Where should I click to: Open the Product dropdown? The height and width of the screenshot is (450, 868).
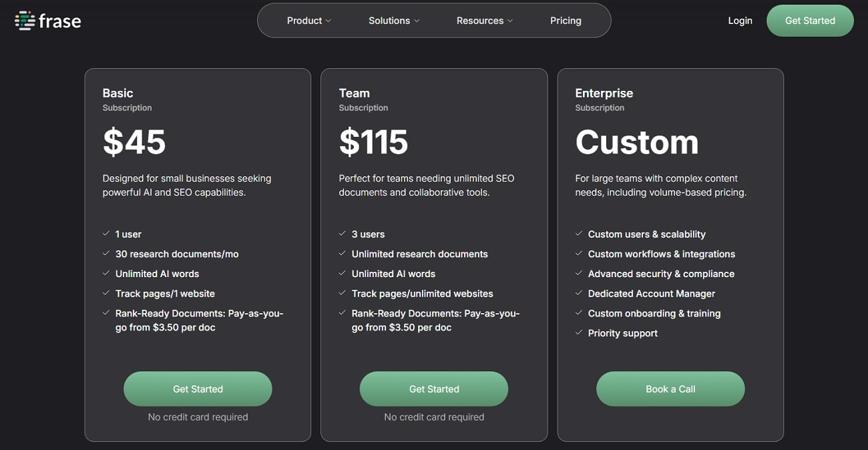tap(308, 20)
